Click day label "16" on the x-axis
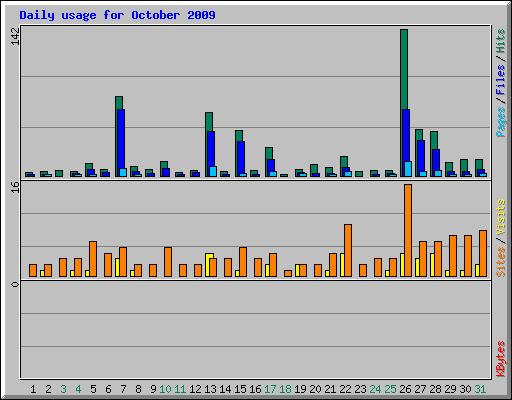Viewport: 512px width, 400px height. [255, 389]
